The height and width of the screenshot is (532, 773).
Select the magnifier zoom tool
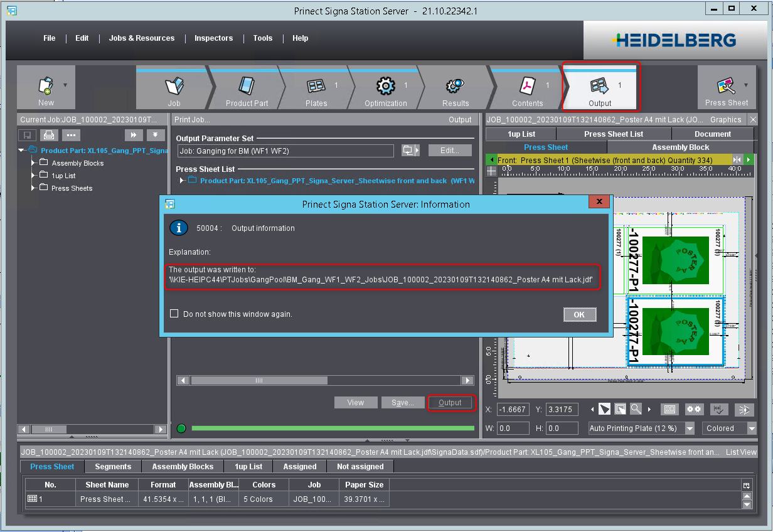[x=636, y=409]
